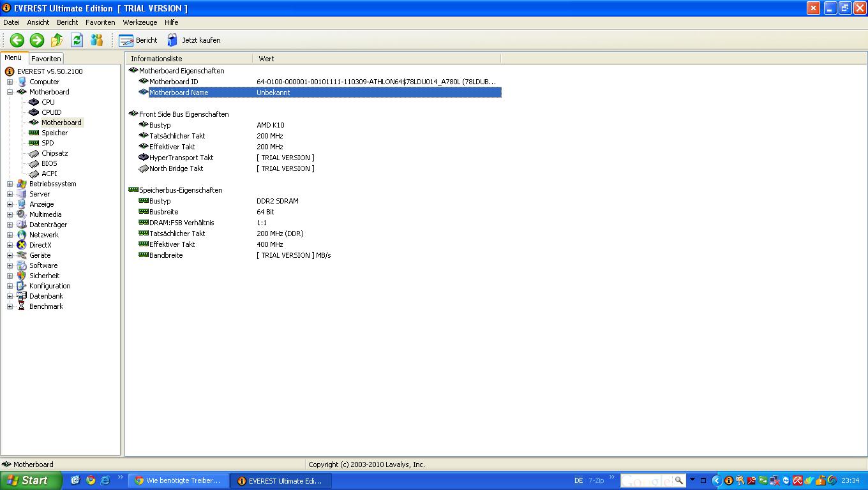Switch to the Favoriten tab in sidebar

coord(46,58)
